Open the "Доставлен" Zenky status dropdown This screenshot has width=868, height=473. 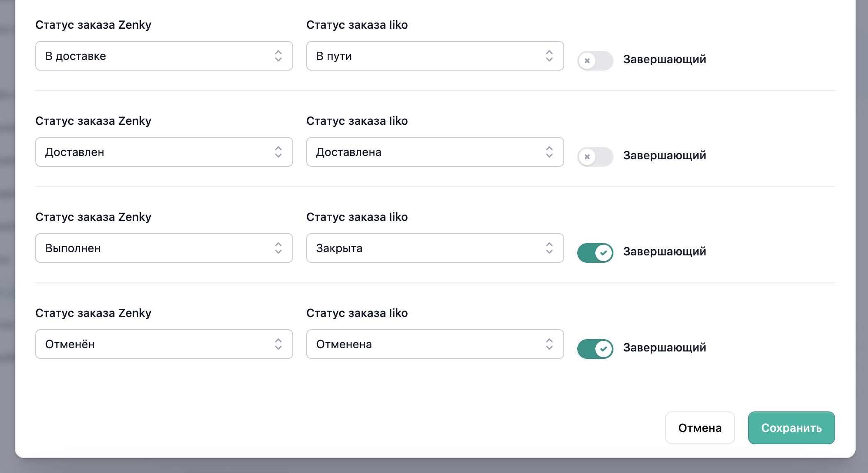[x=164, y=152]
